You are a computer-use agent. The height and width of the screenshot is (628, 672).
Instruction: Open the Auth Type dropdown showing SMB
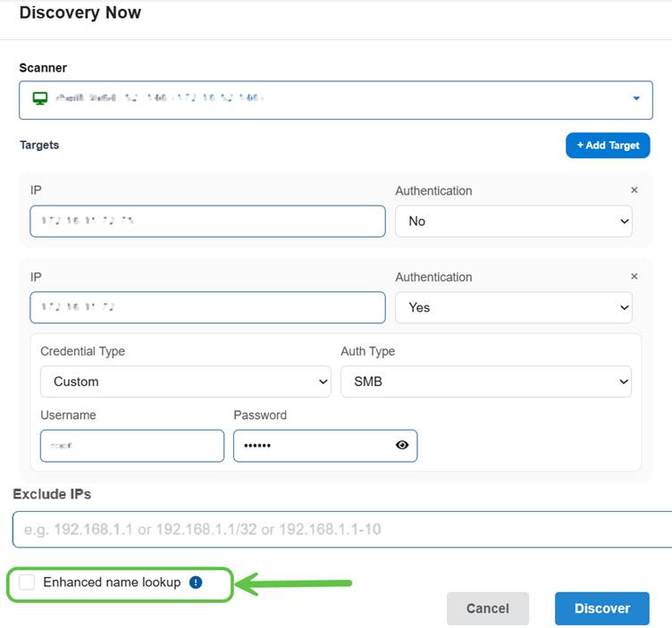pyautogui.click(x=485, y=381)
